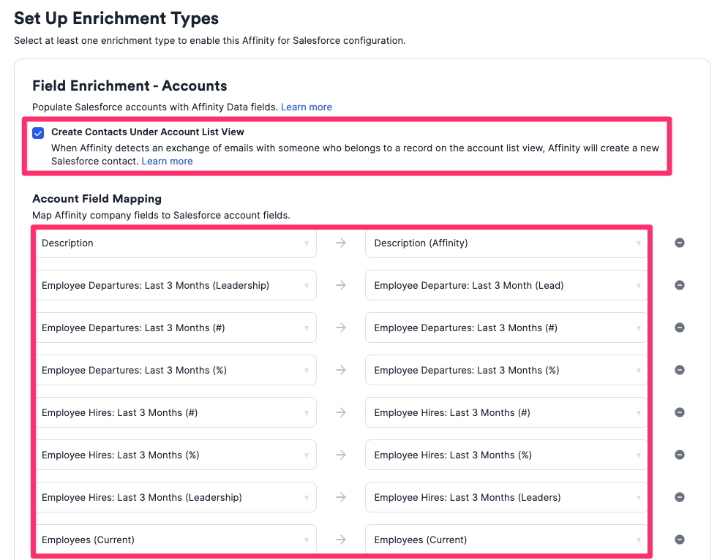
Task: Open the Employees (Current) Salesforce field dropdown
Action: (x=505, y=540)
